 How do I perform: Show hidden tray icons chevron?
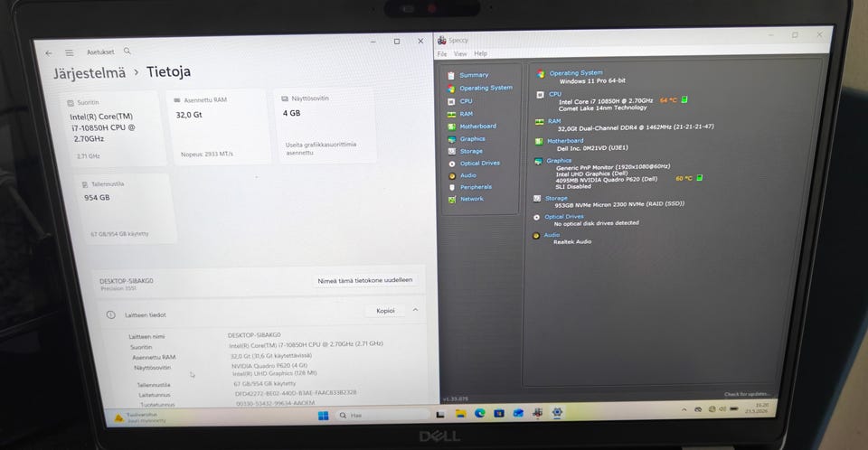[x=684, y=409]
